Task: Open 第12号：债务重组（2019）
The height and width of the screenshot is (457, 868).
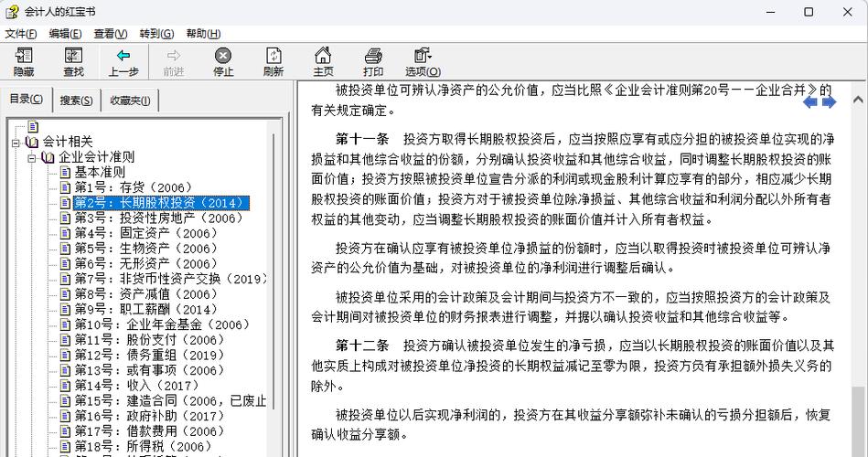Action: (149, 356)
